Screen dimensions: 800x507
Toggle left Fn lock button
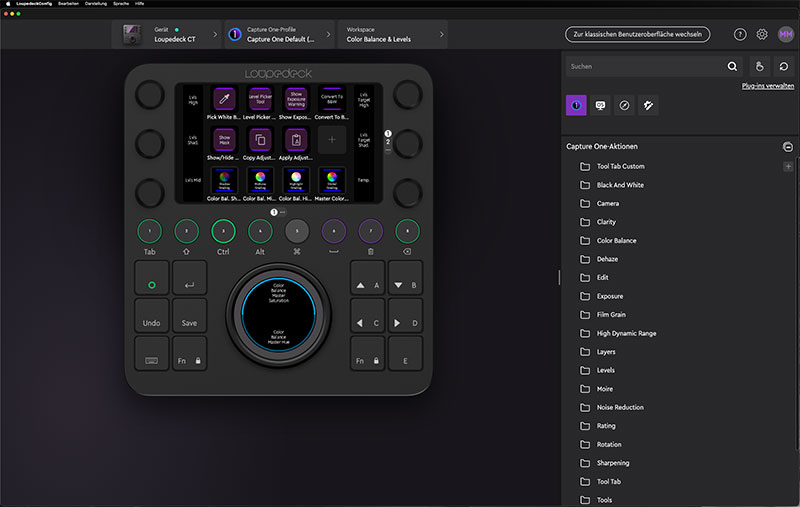coord(189,353)
